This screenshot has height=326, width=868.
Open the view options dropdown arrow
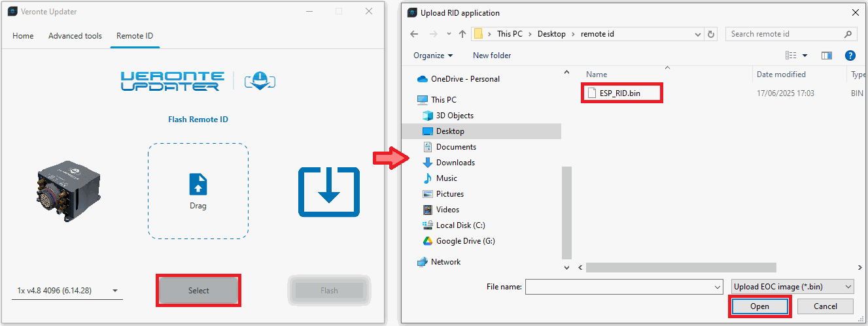click(x=805, y=56)
